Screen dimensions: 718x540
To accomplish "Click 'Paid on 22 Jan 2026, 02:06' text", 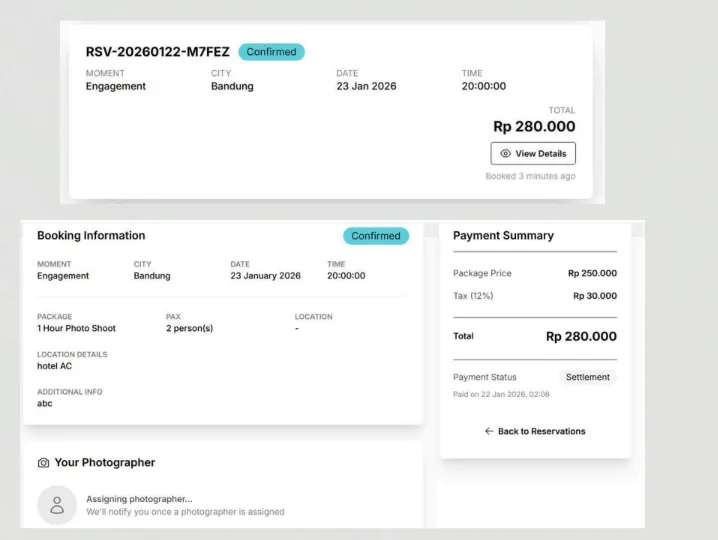I will [x=501, y=394].
